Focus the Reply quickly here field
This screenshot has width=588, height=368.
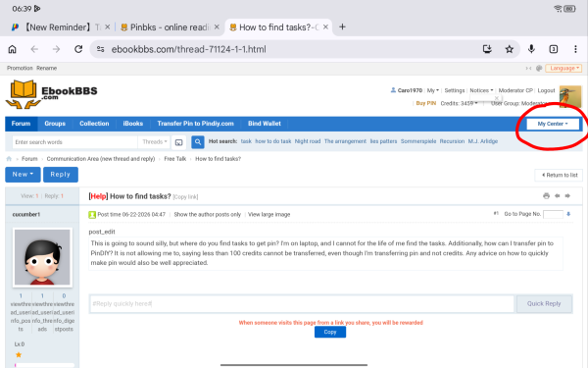(x=302, y=304)
